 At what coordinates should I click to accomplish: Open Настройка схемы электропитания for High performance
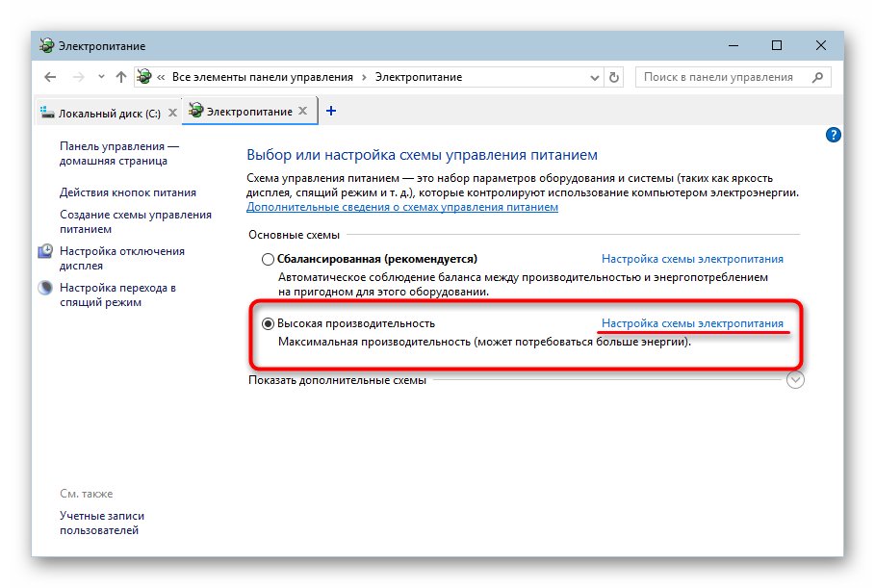click(x=692, y=323)
